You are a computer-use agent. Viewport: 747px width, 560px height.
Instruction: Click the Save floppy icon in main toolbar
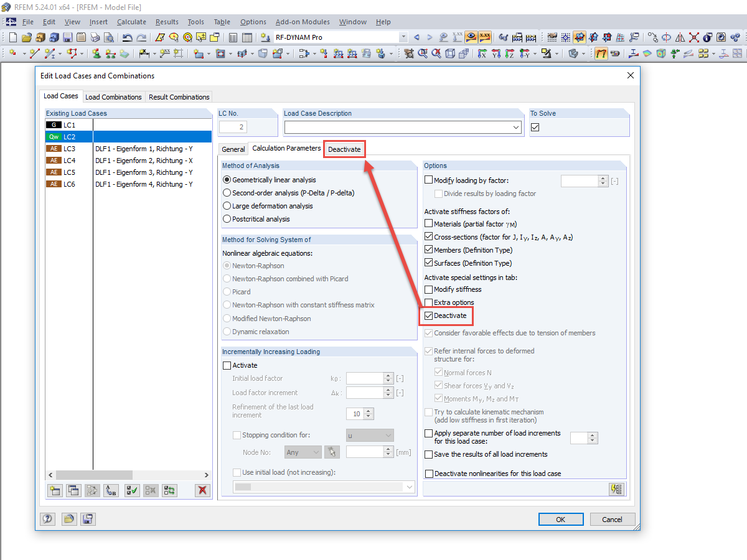(x=68, y=37)
